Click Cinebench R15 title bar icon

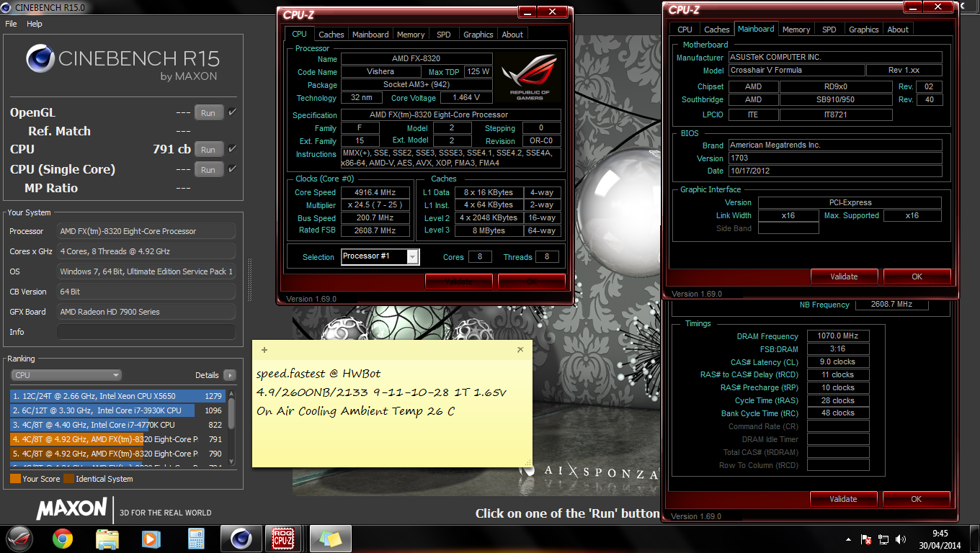point(6,7)
